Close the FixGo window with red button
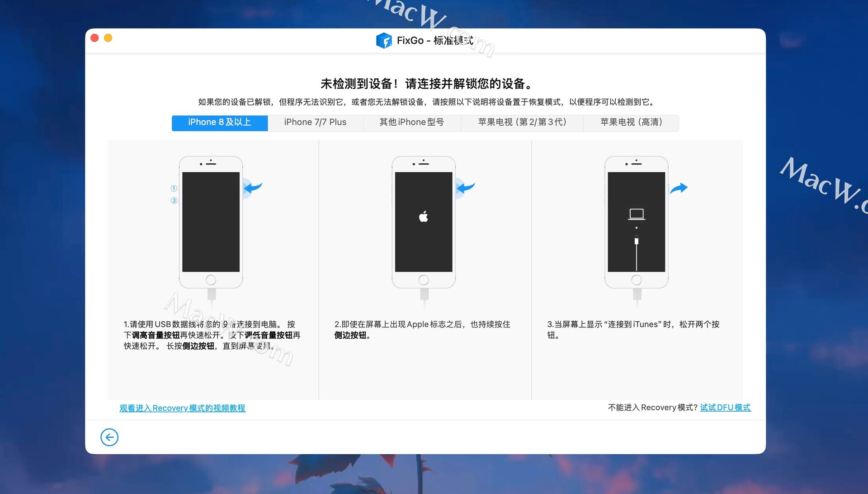868x494 pixels. (94, 38)
